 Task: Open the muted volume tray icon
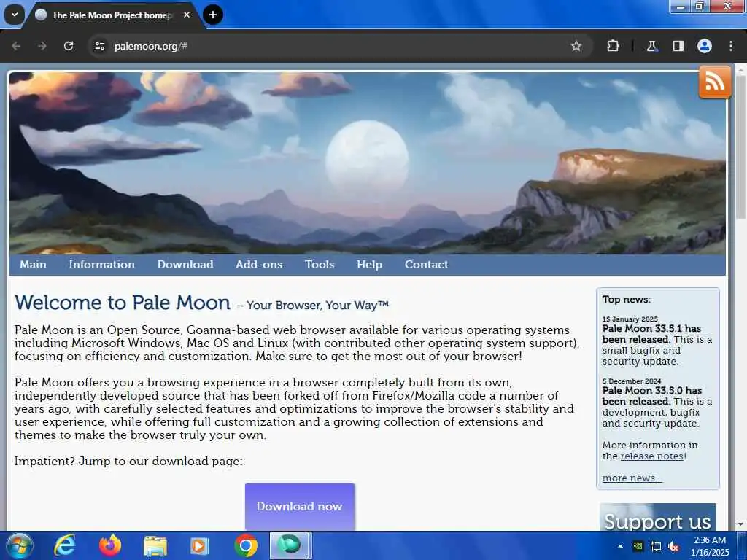click(673, 546)
